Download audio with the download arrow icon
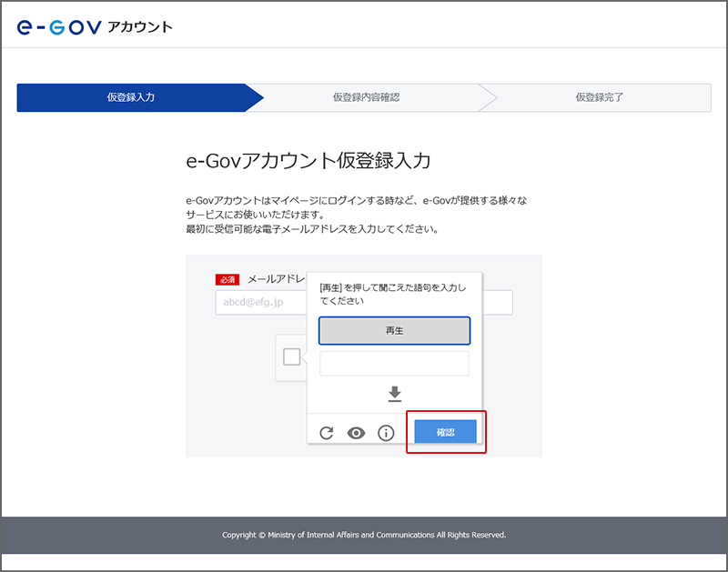Image resolution: width=728 pixels, height=572 pixels. click(x=395, y=394)
